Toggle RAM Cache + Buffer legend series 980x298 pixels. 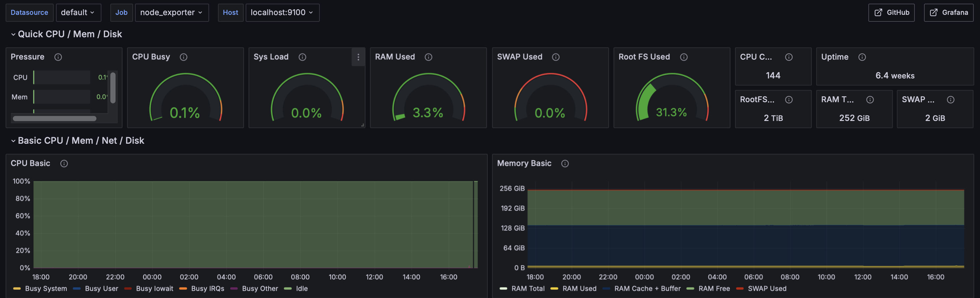647,288
